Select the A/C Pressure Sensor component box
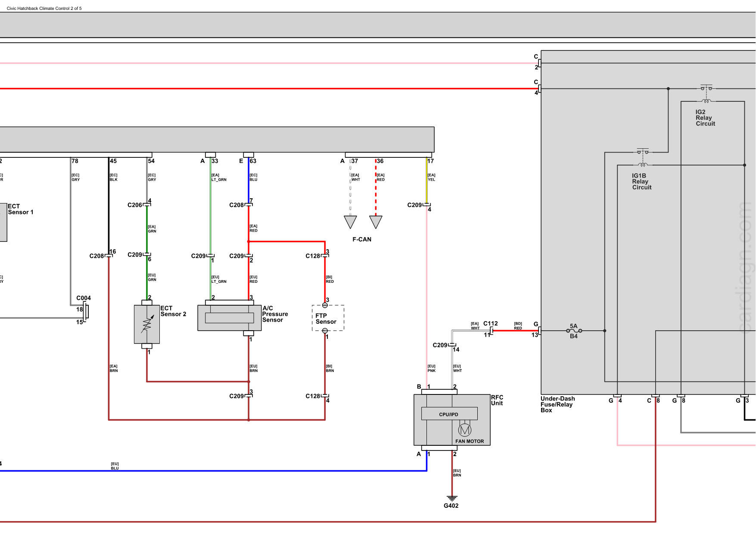Image resolution: width=756 pixels, height=535 pixels. click(230, 318)
